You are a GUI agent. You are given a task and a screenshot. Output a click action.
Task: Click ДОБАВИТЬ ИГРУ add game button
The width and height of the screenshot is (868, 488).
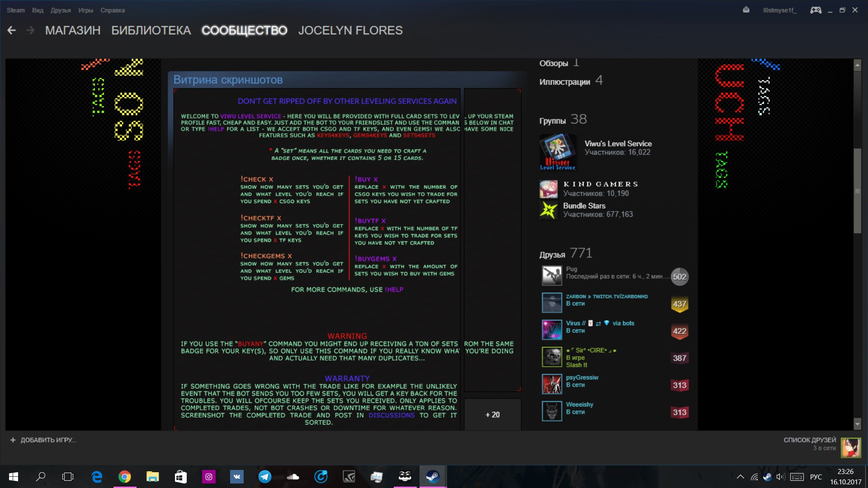[43, 440]
